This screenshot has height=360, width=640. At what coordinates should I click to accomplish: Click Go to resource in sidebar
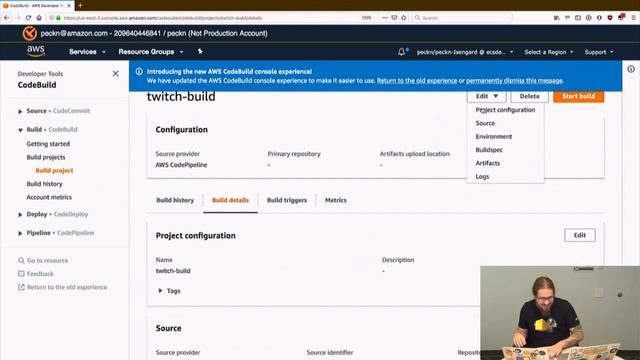click(x=47, y=260)
